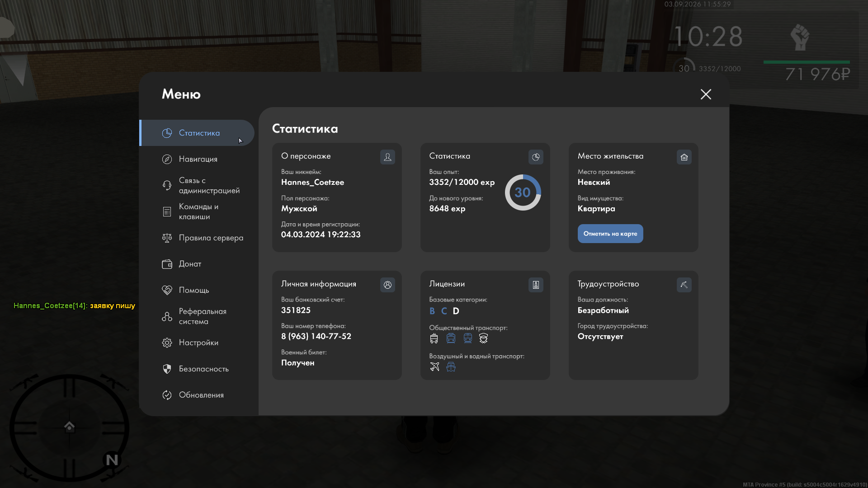This screenshot has width=868, height=488.
Task: Click the boat license icon
Action: [x=451, y=366]
